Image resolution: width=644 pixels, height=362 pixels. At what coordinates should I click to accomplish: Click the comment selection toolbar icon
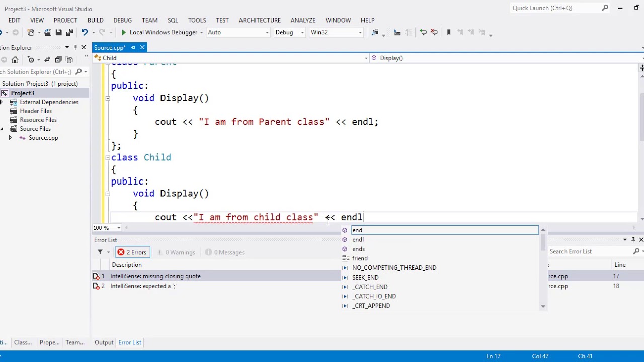(x=423, y=32)
